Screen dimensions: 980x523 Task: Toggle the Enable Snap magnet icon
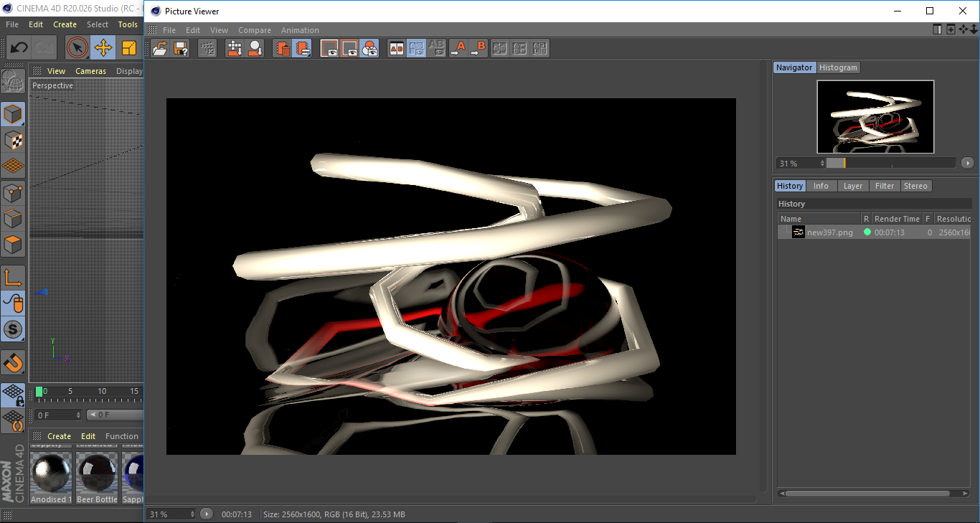pyautogui.click(x=13, y=362)
